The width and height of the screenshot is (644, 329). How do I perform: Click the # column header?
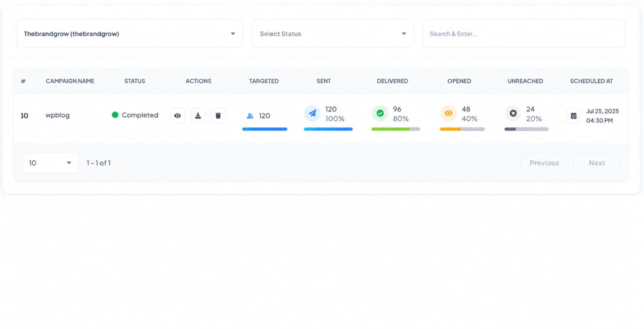tap(23, 81)
